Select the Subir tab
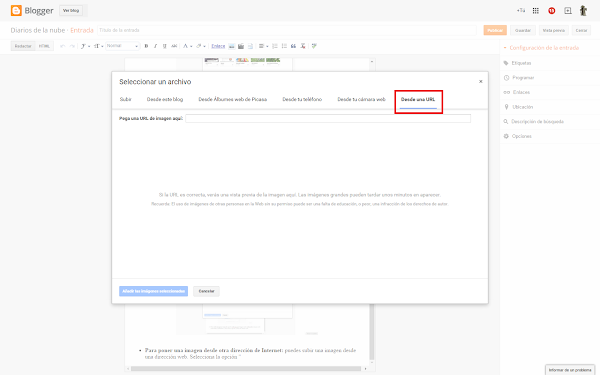 point(126,99)
